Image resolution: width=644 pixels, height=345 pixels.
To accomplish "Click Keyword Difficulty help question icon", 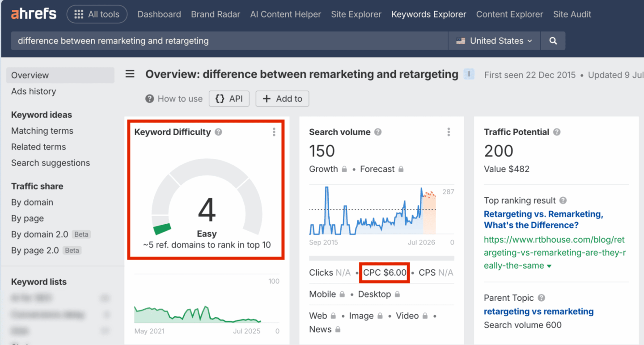I will pos(218,132).
